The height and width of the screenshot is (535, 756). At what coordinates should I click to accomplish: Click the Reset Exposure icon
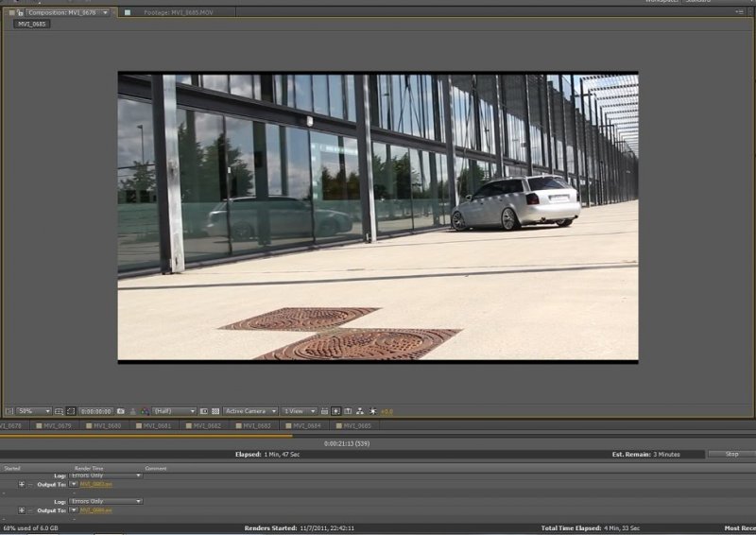coord(373,412)
